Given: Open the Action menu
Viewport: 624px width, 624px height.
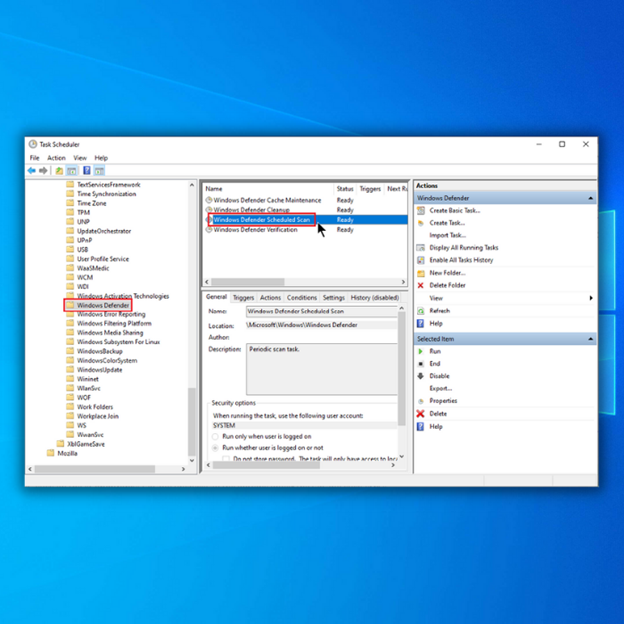Looking at the screenshot, I should 56,158.
